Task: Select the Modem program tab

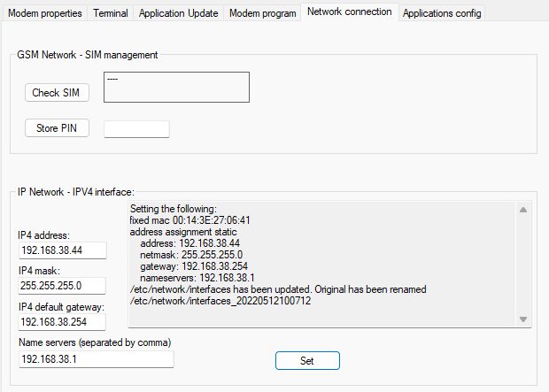Action: coord(263,13)
